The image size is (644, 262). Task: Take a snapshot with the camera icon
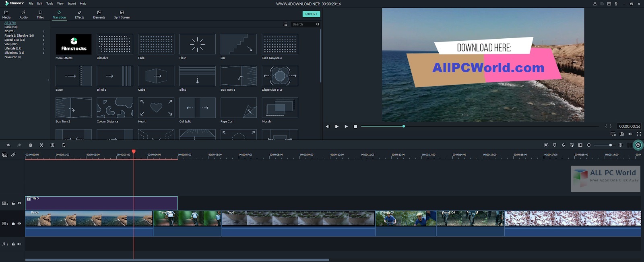point(622,134)
